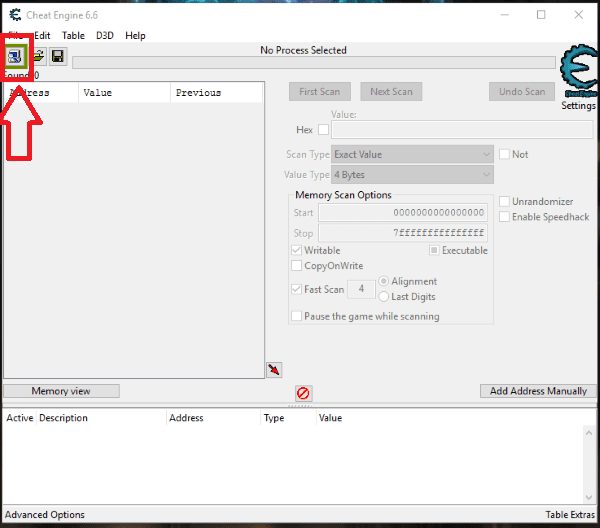Viewport: 600px width, 528px height.
Task: Click the scan progress bar
Action: pyautogui.click(x=314, y=63)
